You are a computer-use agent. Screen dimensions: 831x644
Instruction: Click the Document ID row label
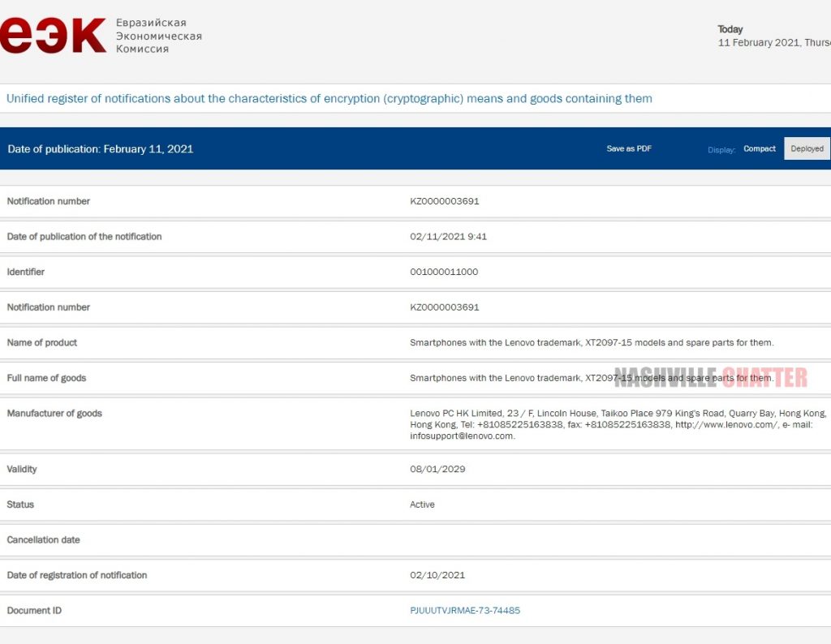34,611
